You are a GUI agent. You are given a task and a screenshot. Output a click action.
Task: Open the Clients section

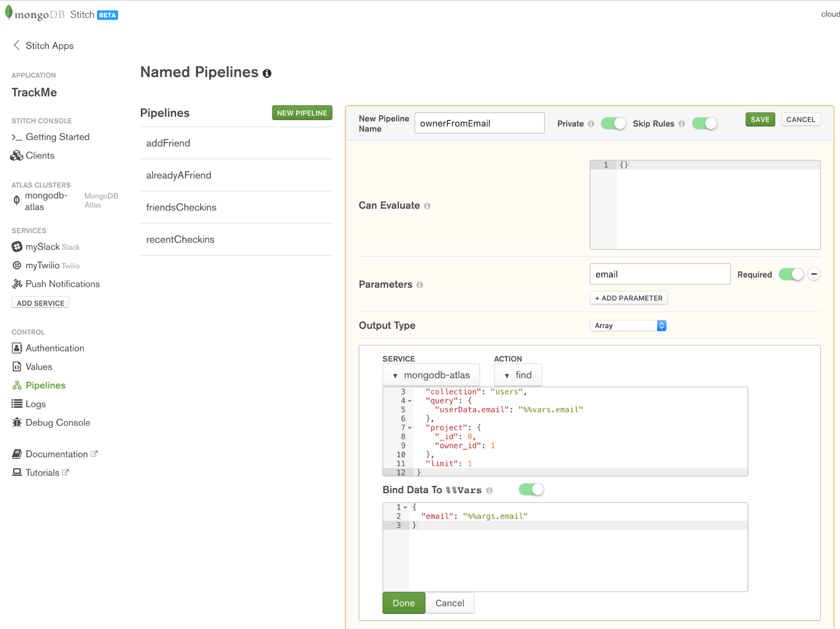coord(40,155)
